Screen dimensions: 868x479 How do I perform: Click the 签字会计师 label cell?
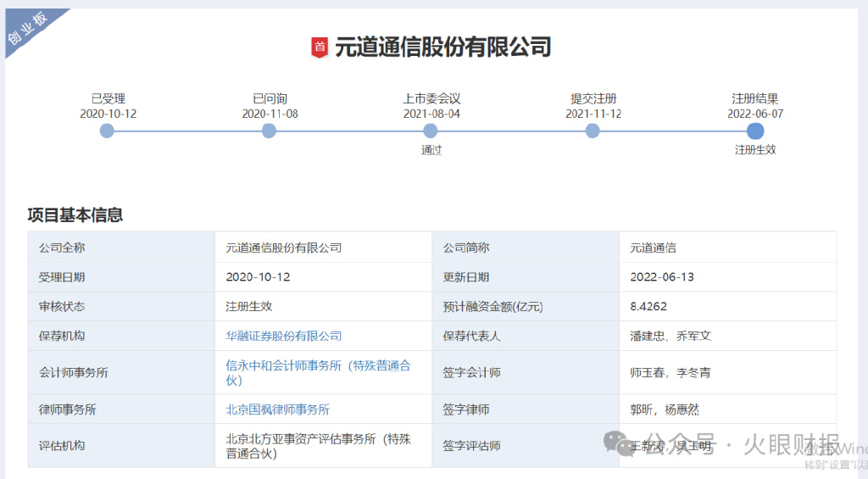(x=526, y=373)
